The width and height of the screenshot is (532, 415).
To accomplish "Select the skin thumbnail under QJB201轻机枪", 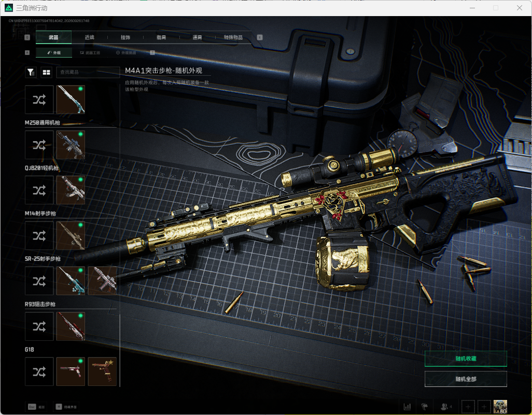I will (x=71, y=190).
